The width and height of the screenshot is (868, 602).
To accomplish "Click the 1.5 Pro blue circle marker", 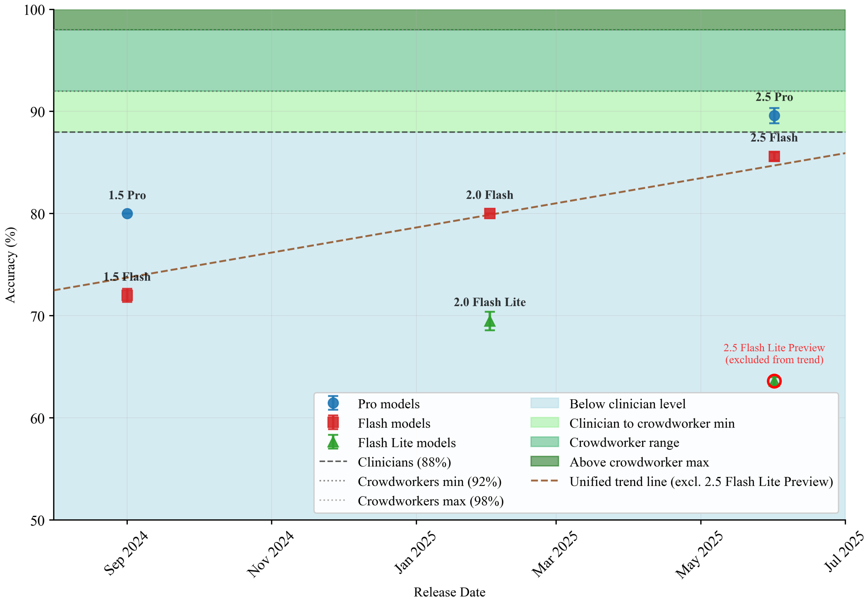I will click(x=127, y=213).
